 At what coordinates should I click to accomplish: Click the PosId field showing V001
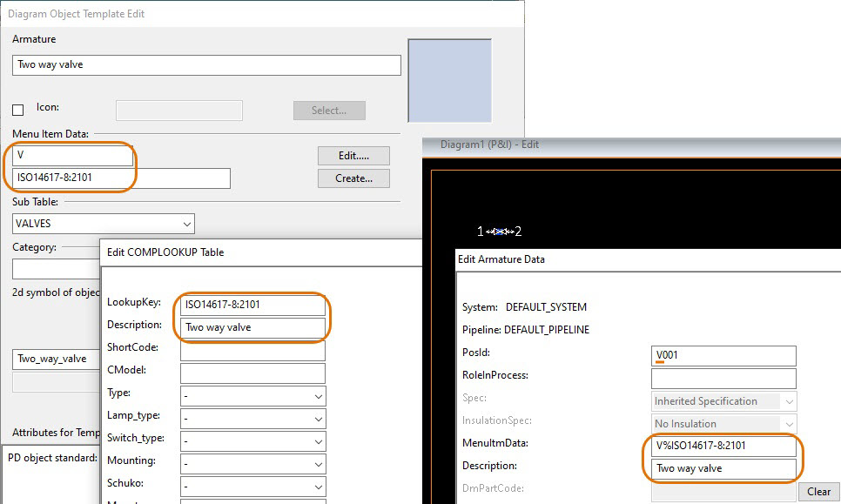[723, 356]
